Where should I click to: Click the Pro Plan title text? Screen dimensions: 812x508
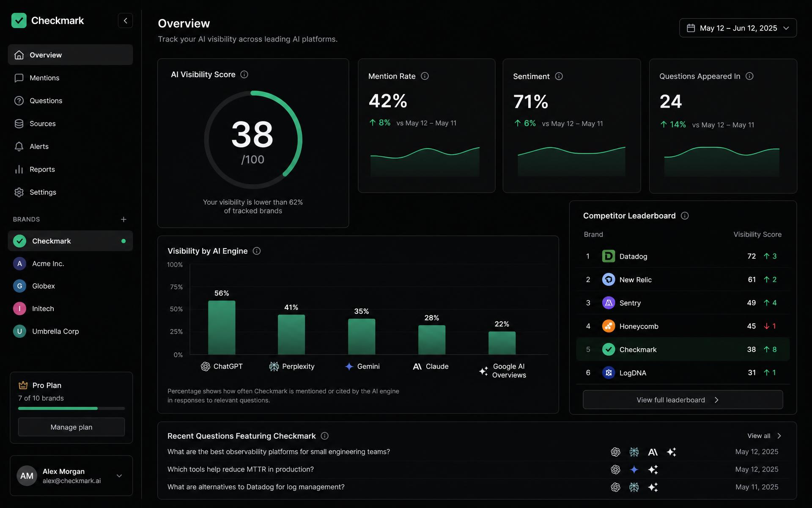coord(47,385)
